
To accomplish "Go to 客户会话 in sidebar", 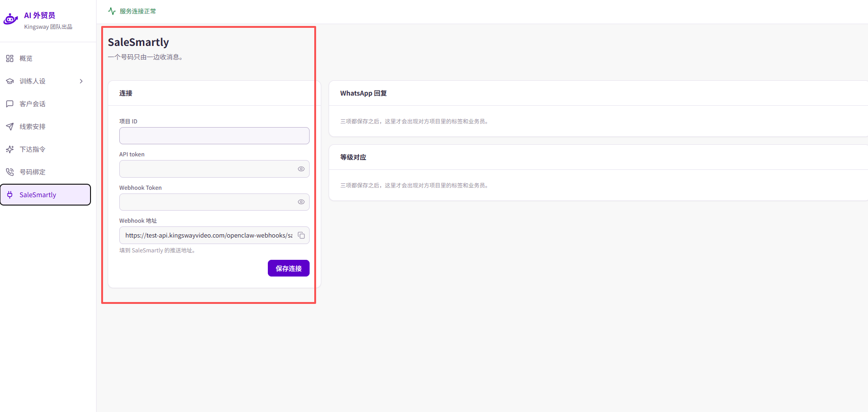I will [45, 104].
